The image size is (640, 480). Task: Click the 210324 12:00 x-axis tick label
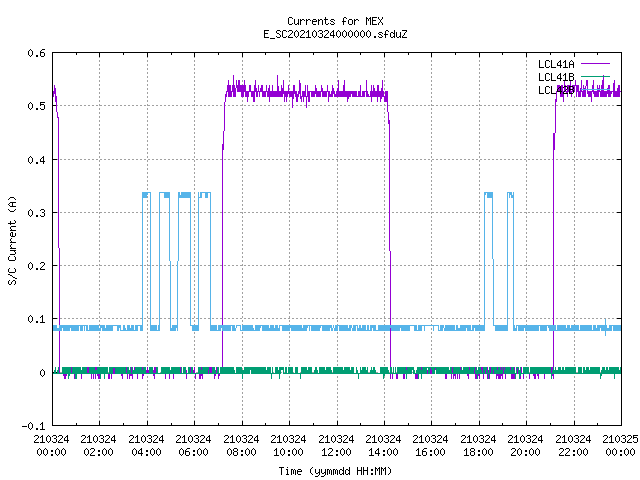click(336, 446)
